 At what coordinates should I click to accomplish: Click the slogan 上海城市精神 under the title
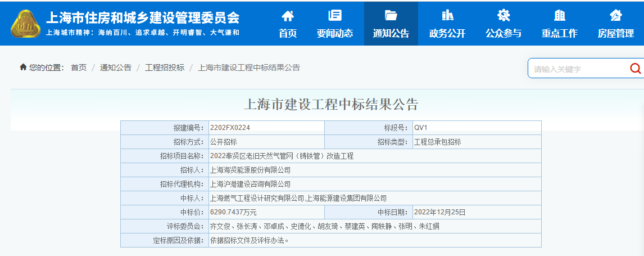(x=143, y=32)
